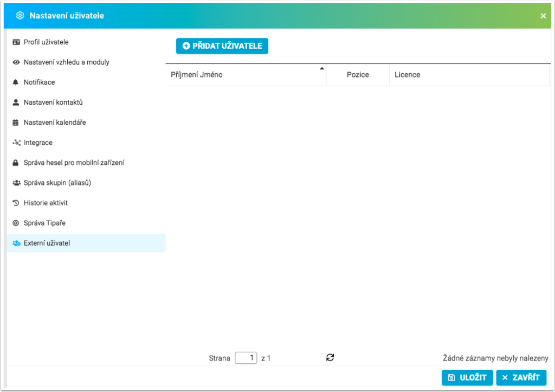Click the 'Strana' pagination label
Screen dimensions: 555x392
[x=220, y=358]
